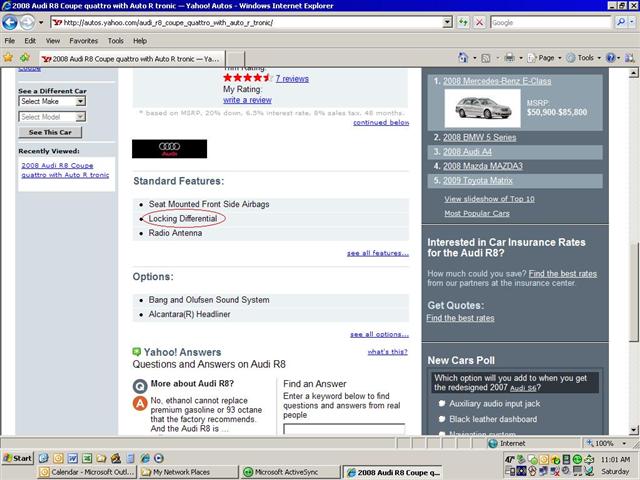Click the new tab button
Viewport: 640px width, 480px height.
pyautogui.click(x=236, y=59)
